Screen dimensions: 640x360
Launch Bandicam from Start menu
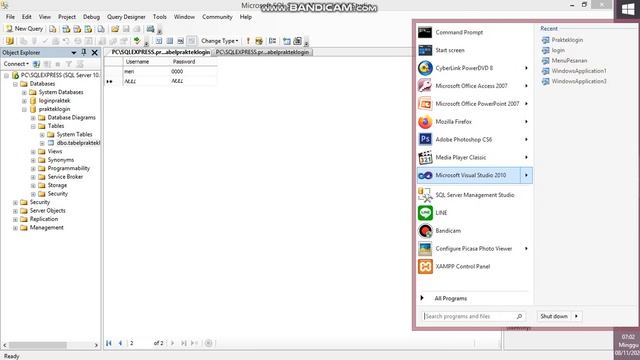[473, 231]
